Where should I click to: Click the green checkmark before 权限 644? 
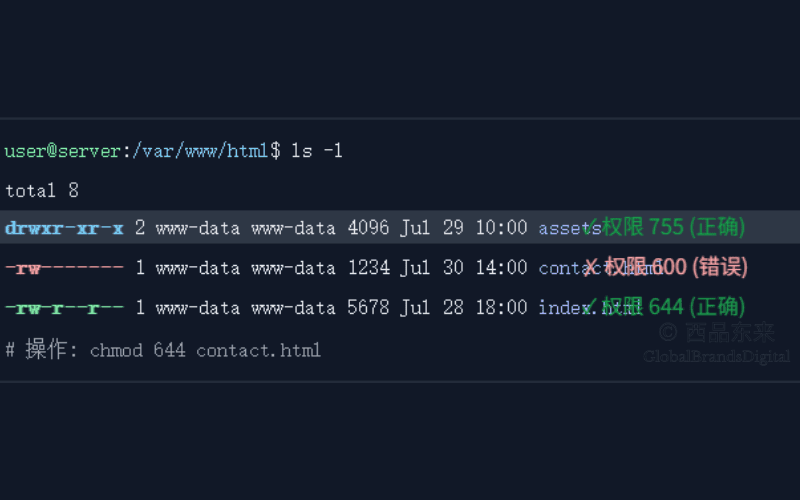click(x=592, y=306)
